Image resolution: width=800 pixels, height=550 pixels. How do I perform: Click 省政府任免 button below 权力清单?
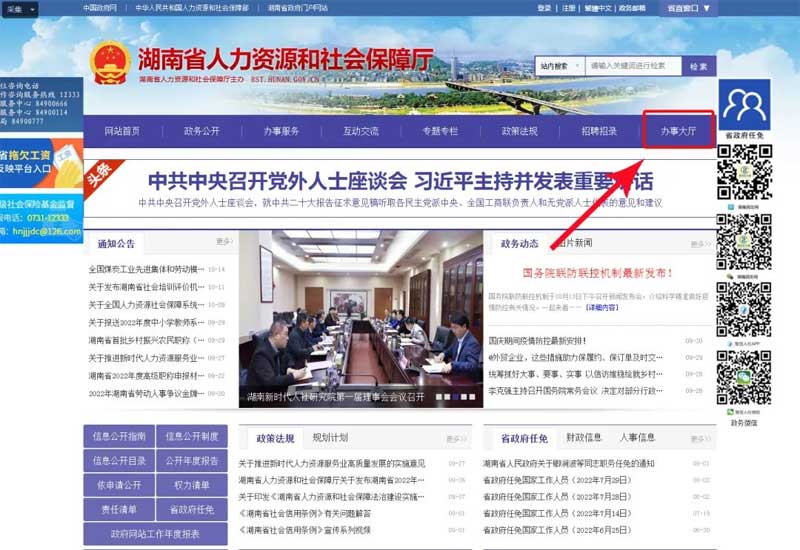[x=192, y=510]
